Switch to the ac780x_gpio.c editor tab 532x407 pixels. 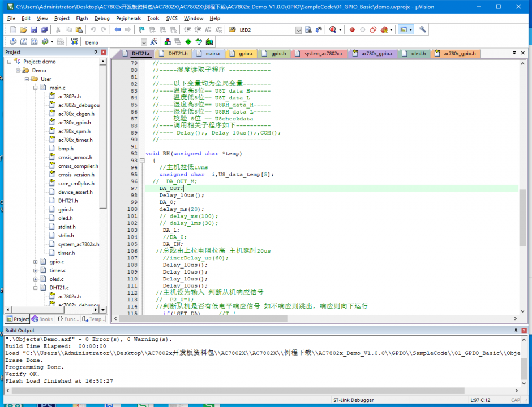coord(373,54)
